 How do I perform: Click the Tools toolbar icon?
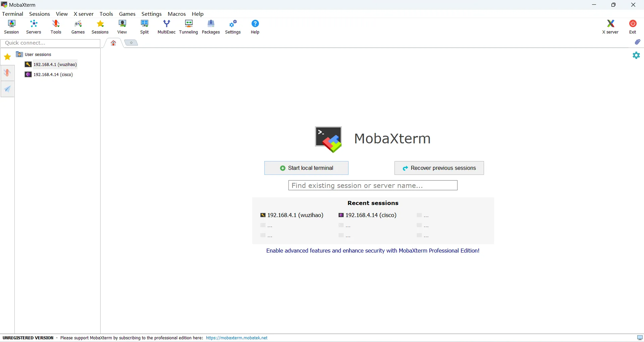coord(56,27)
